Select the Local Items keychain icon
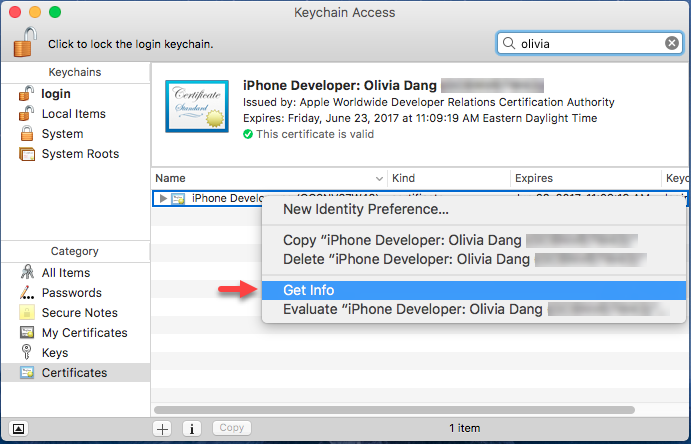691x444 pixels. click(x=25, y=114)
